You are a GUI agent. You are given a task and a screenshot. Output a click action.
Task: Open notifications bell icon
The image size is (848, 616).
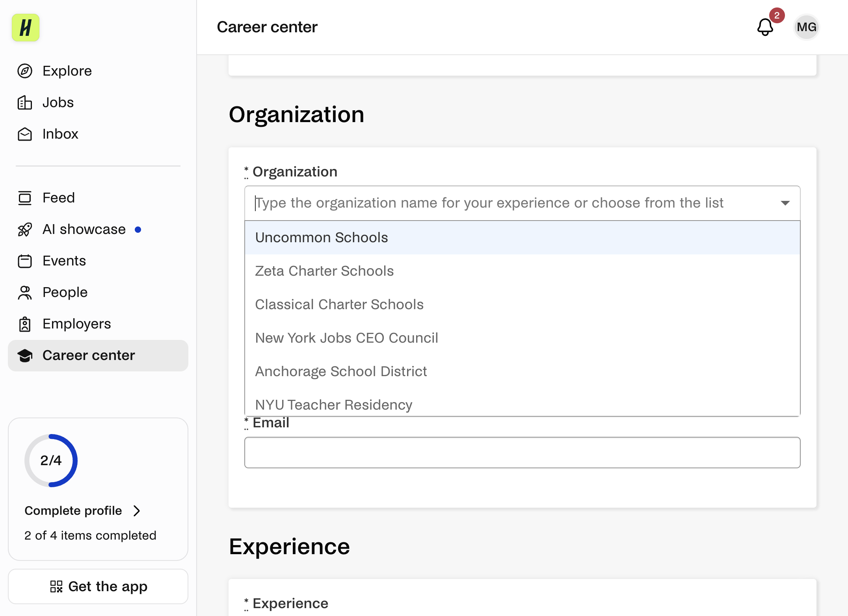coord(765,27)
